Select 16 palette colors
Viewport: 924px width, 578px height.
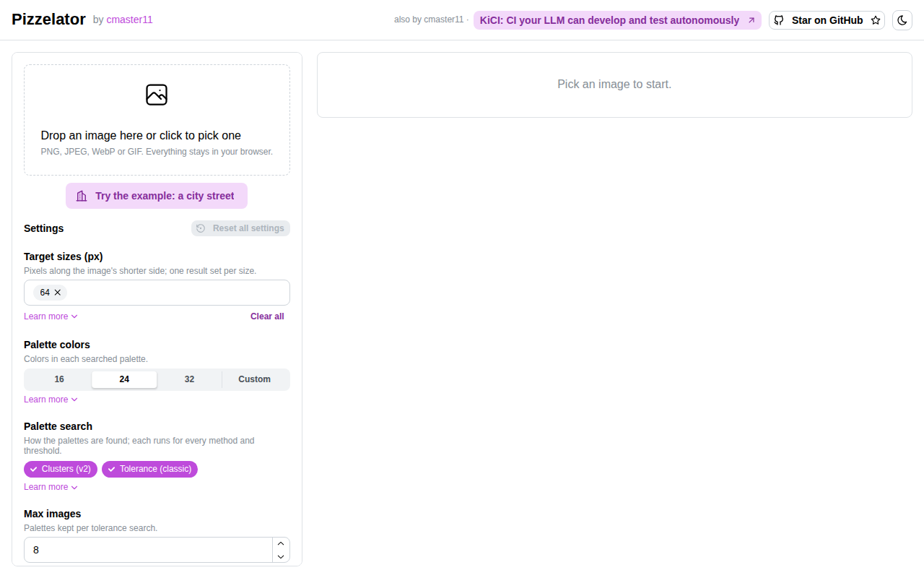pyautogui.click(x=59, y=379)
